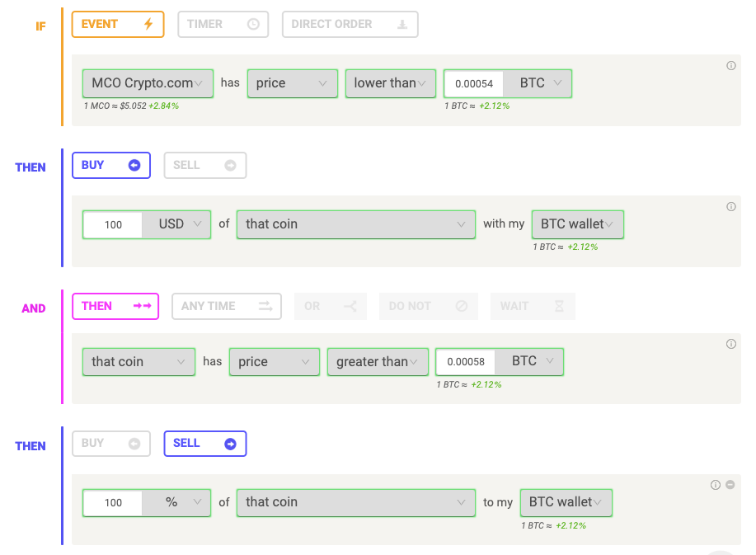Open the USD currency unit dropdown
Image resolution: width=756 pixels, height=555 pixels.
point(176,224)
